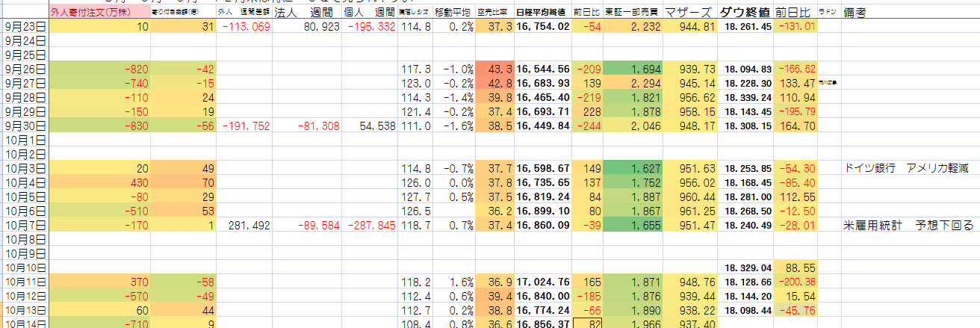Select the 9月23日 date cell

24,27
